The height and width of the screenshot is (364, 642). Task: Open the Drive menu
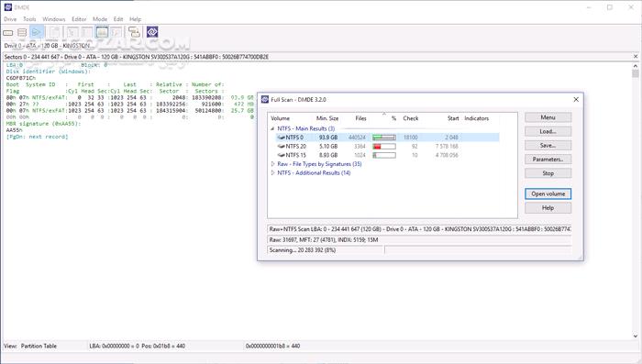(x=10, y=19)
